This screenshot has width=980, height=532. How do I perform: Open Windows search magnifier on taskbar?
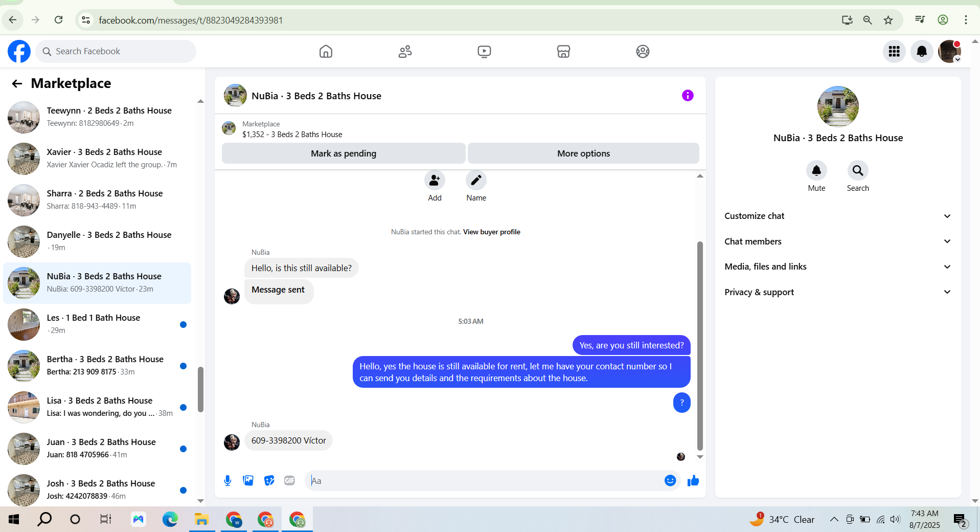point(45,520)
